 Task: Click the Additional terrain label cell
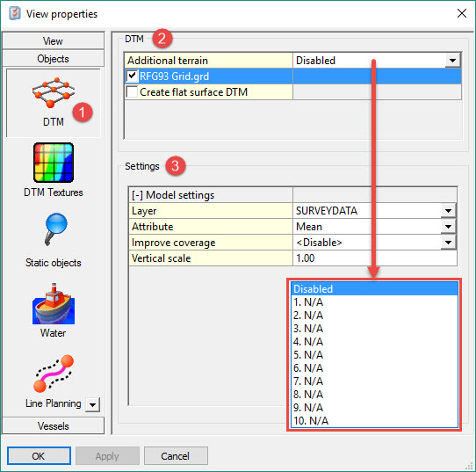pyautogui.click(x=208, y=60)
